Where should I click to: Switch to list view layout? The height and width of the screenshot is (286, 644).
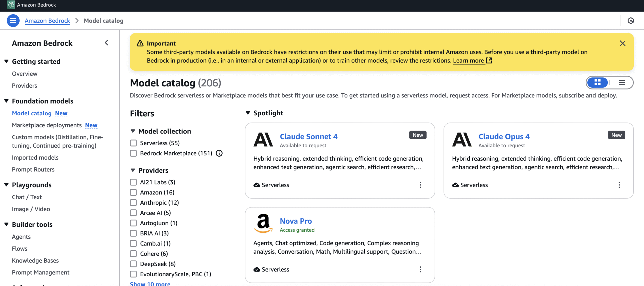click(622, 82)
